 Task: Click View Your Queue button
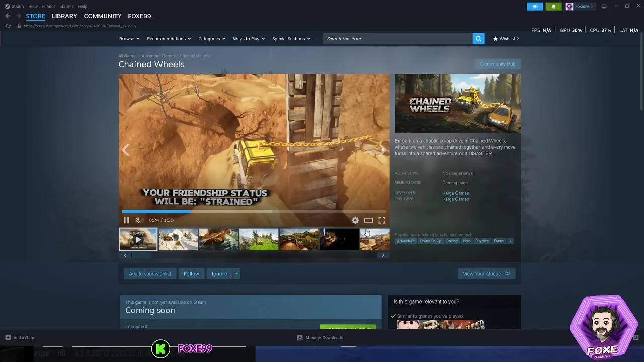(487, 274)
